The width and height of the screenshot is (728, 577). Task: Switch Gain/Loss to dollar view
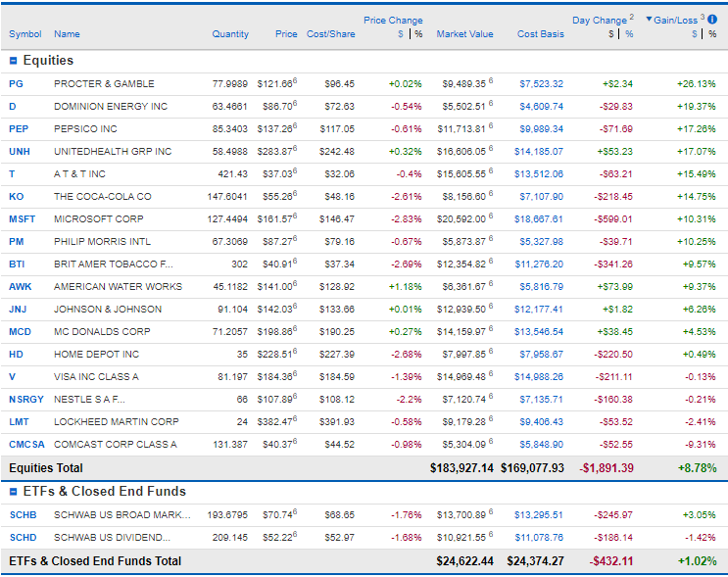point(694,34)
